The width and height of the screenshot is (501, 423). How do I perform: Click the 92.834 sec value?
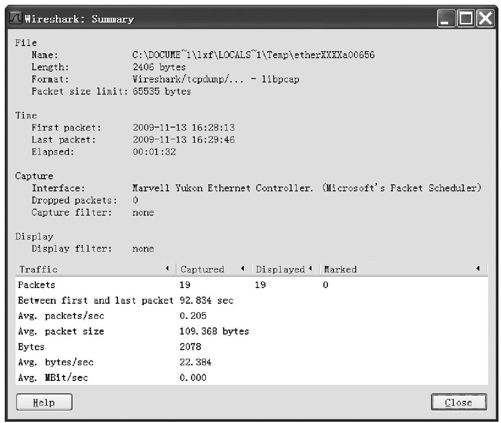(206, 300)
